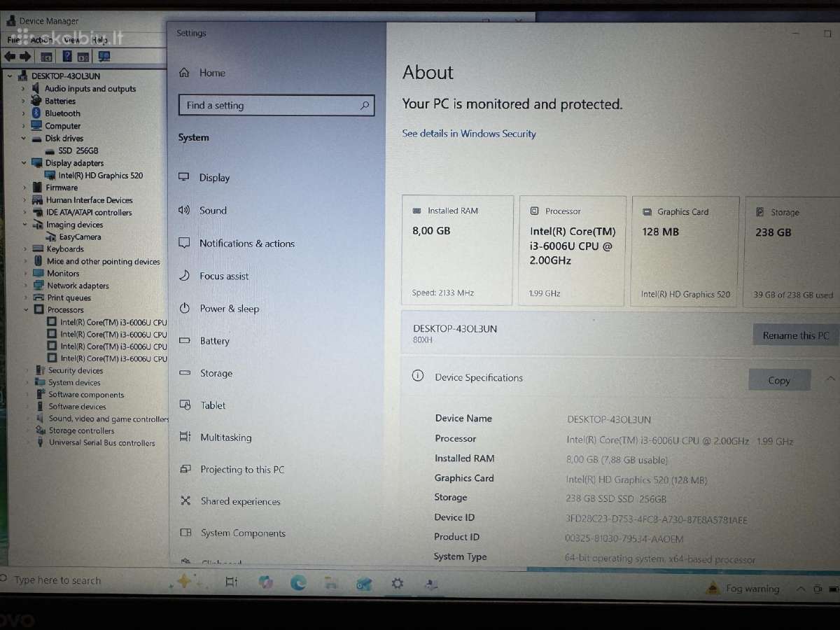Select Keyboards in device tree
The height and width of the screenshot is (630, 840).
(x=65, y=249)
